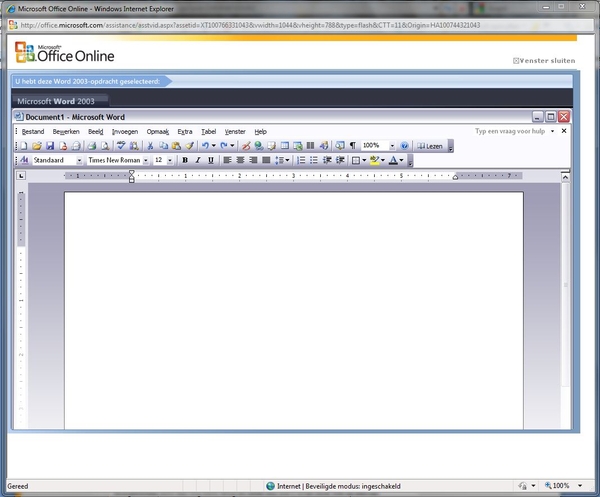
Task: Open the Bestand menu
Action: pos(33,132)
